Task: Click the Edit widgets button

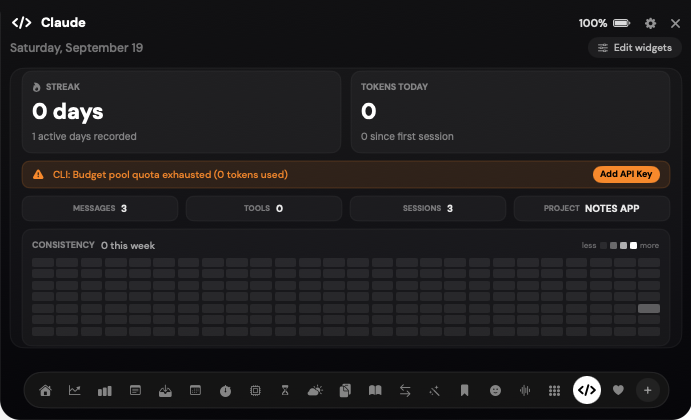Action: click(635, 48)
